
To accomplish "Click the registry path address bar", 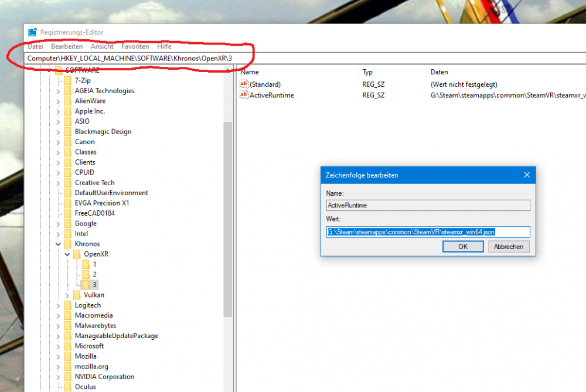I will (305, 58).
